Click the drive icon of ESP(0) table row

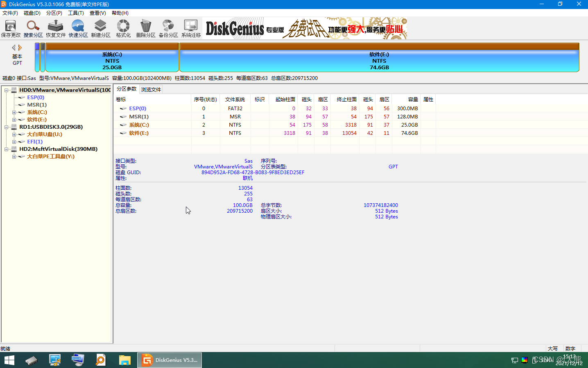(123, 109)
